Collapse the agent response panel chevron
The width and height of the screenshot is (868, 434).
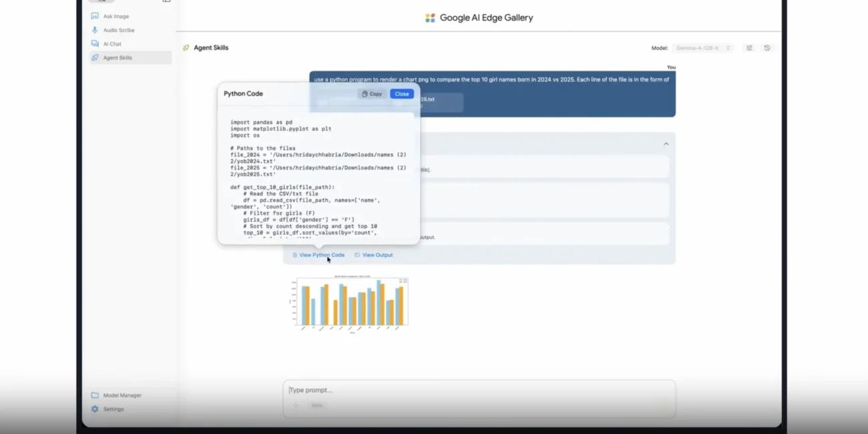(666, 144)
